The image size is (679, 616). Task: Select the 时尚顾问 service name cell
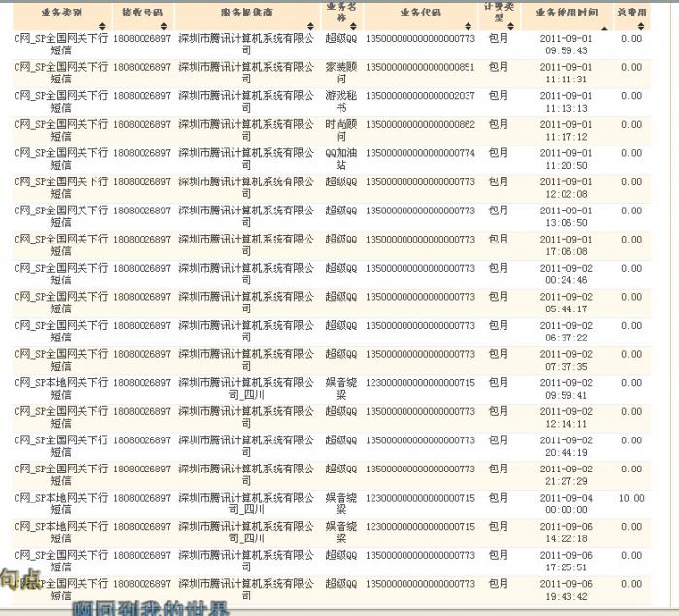coord(341,130)
